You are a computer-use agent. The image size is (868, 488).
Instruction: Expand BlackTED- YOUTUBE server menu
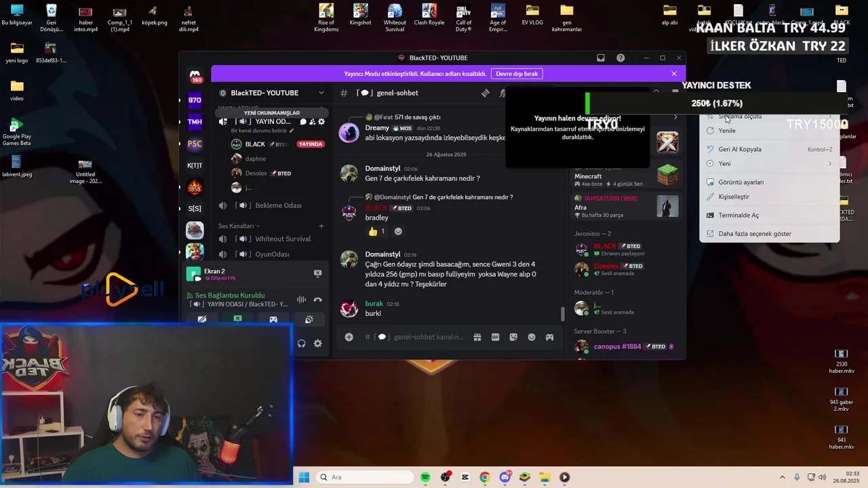point(321,93)
